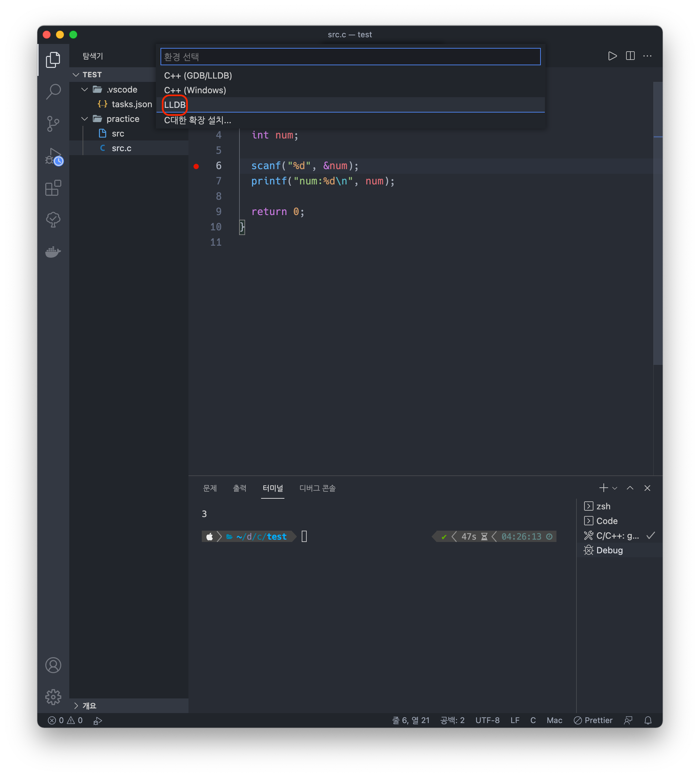Image resolution: width=700 pixels, height=777 pixels.
Task: Select the Debug terminal in list
Action: click(x=609, y=550)
